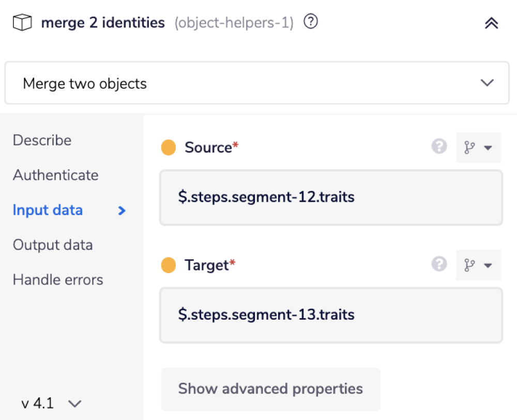
Task: Click the help icon next to Source
Action: (x=439, y=147)
